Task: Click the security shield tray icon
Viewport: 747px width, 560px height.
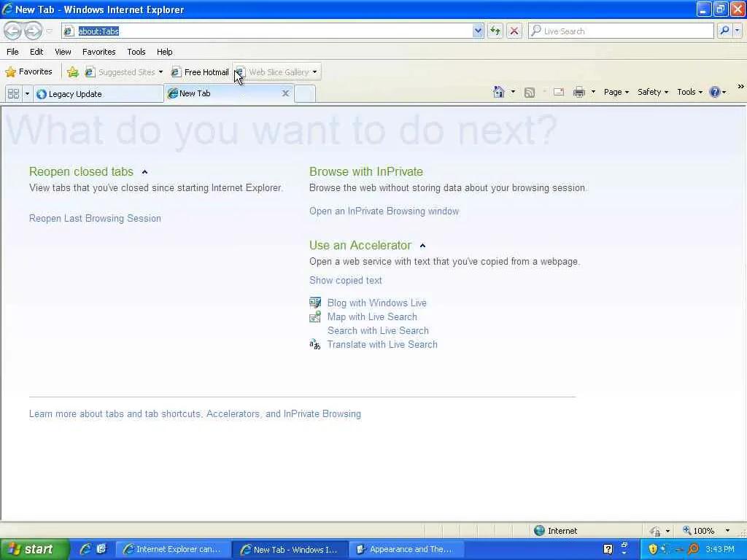Action: pyautogui.click(x=653, y=549)
